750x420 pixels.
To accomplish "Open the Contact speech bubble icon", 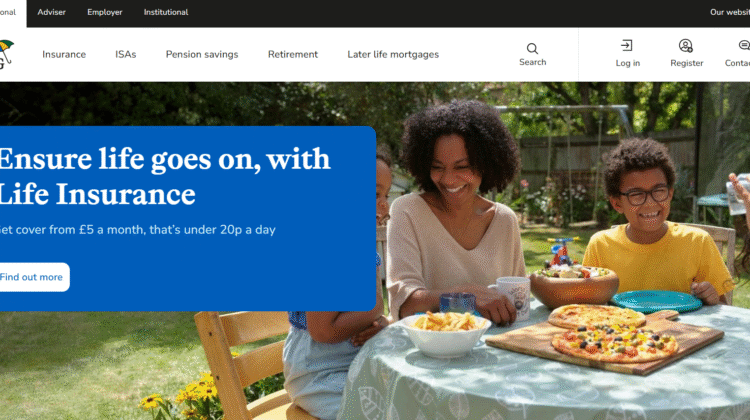I will click(744, 45).
